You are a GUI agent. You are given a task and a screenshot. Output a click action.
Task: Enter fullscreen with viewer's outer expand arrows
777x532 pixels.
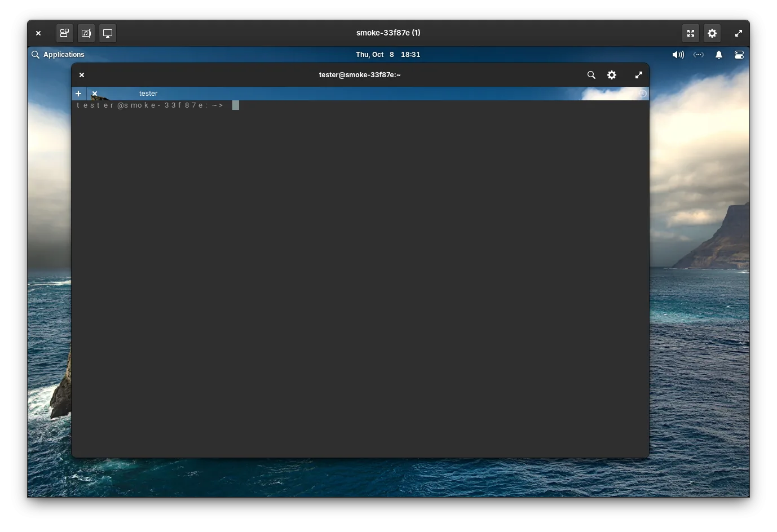click(739, 33)
